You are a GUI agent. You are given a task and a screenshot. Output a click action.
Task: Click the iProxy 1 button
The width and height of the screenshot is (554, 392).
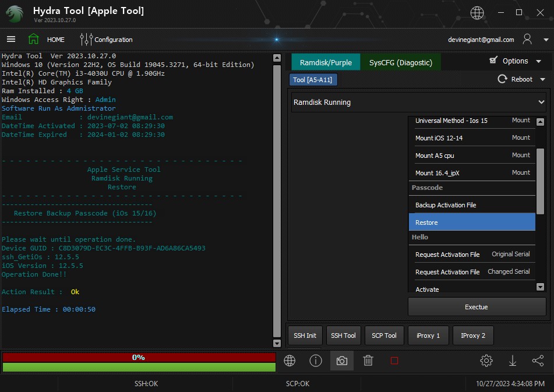click(428, 336)
